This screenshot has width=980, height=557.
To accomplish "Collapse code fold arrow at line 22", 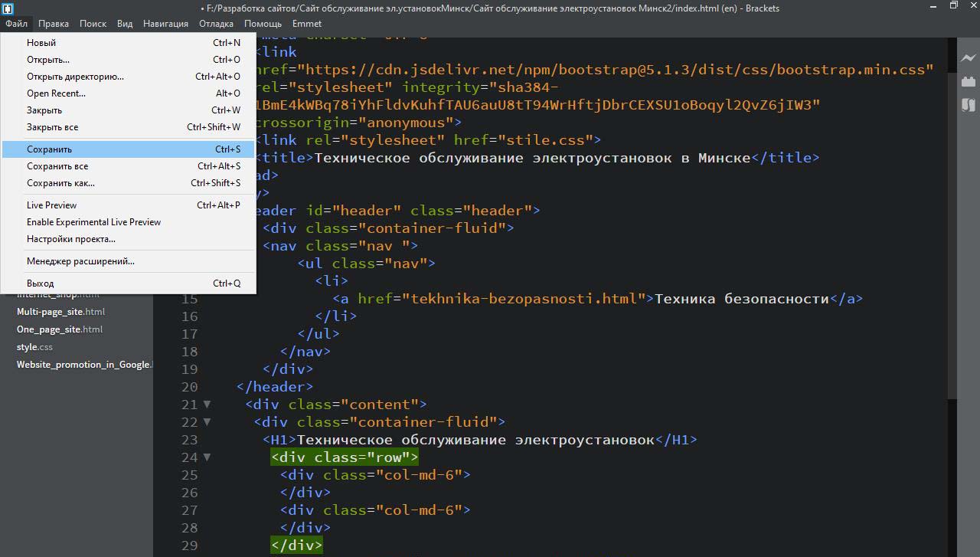I will coord(207,422).
